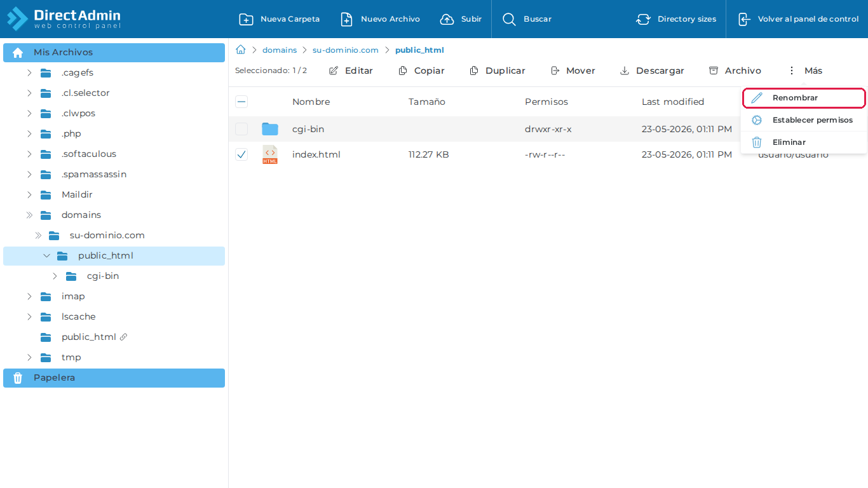
Task: Open the su-dominio.com breadcrumb link
Action: (346, 50)
